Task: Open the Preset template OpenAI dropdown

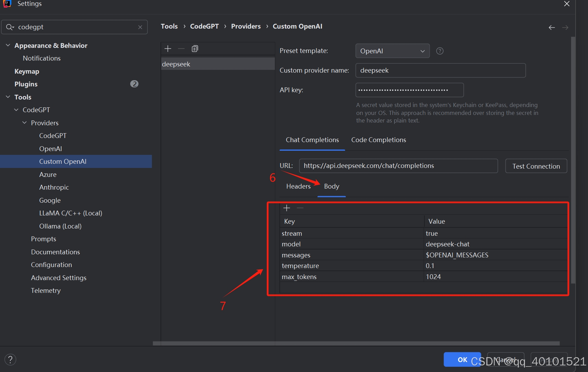Action: [392, 51]
